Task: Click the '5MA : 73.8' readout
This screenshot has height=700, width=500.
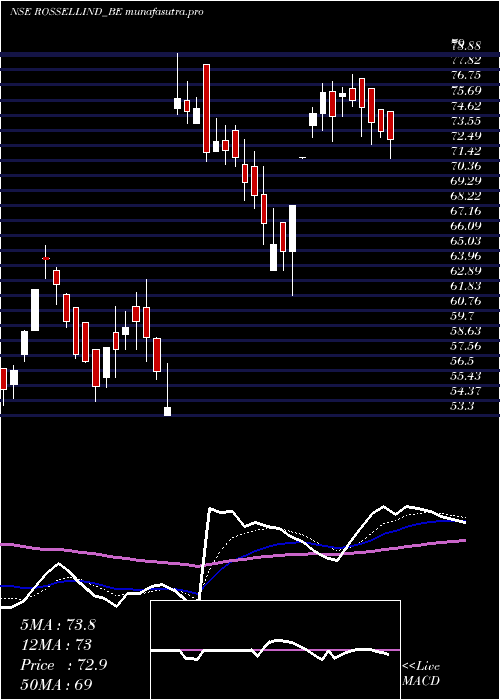Action: pos(58,625)
